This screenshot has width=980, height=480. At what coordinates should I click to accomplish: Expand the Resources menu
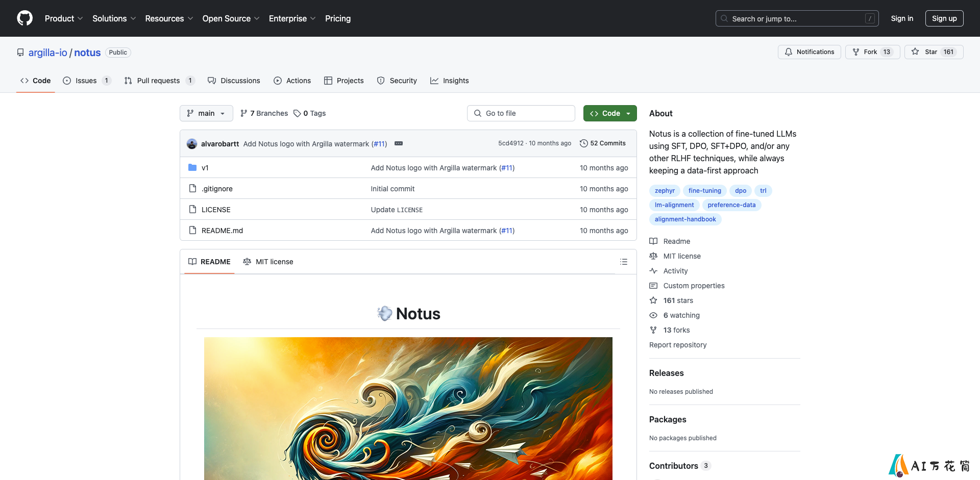tap(169, 18)
